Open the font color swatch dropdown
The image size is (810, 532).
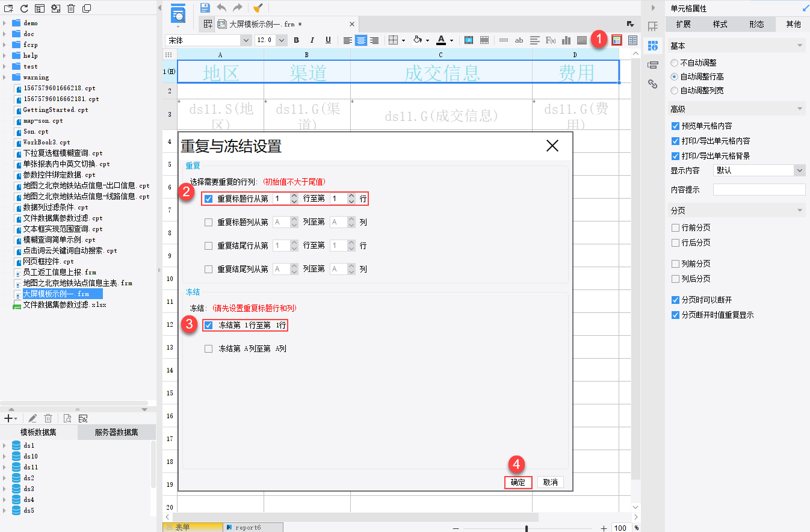(450, 40)
